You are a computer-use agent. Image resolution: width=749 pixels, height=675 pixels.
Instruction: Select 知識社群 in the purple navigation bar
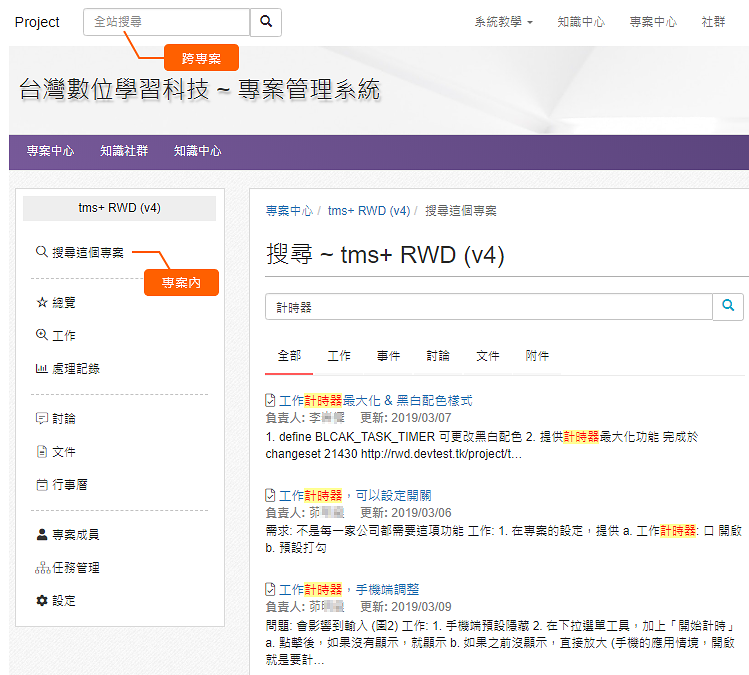click(124, 151)
